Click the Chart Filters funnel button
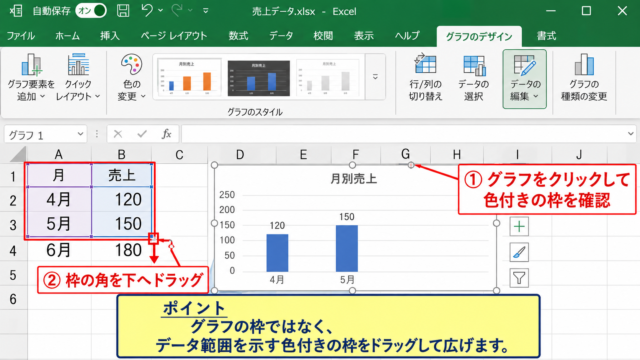 click(x=519, y=278)
